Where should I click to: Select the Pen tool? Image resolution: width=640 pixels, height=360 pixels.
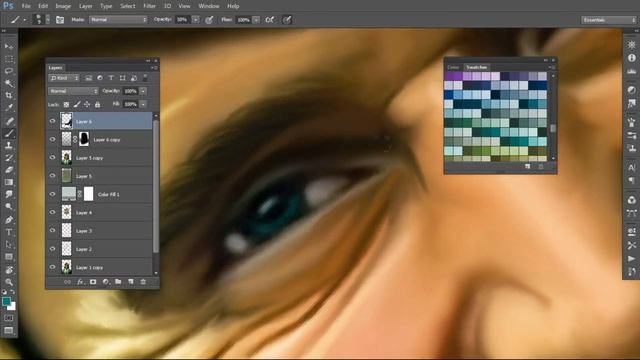[9, 220]
